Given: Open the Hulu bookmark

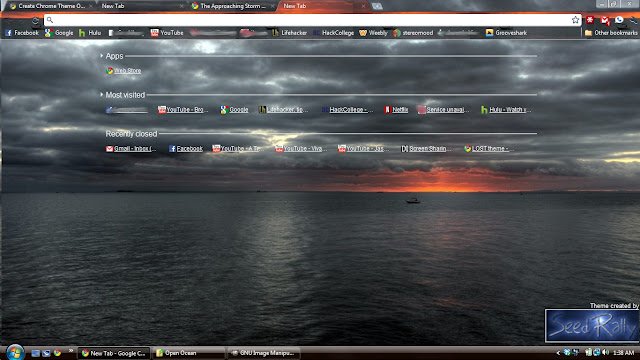Looking at the screenshot, I should (90, 33).
